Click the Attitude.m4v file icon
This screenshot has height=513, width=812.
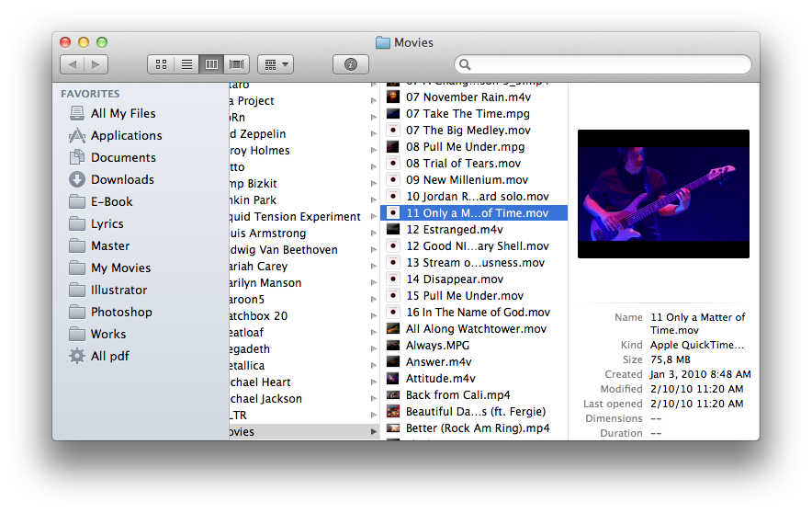pyautogui.click(x=393, y=378)
